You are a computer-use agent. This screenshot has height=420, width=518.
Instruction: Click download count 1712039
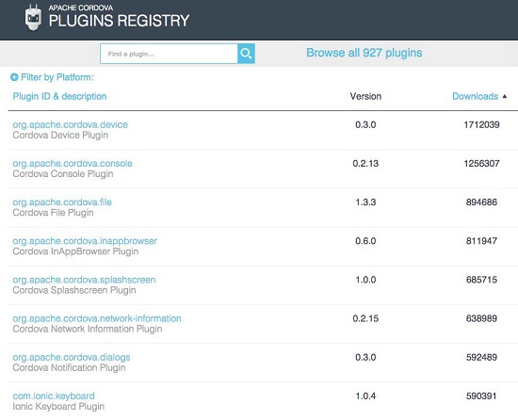coord(481,125)
